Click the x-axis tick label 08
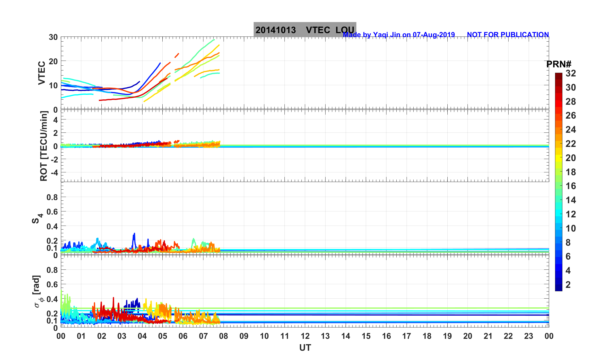Image resolution: width=610 pixels, height=364 pixels. click(224, 336)
